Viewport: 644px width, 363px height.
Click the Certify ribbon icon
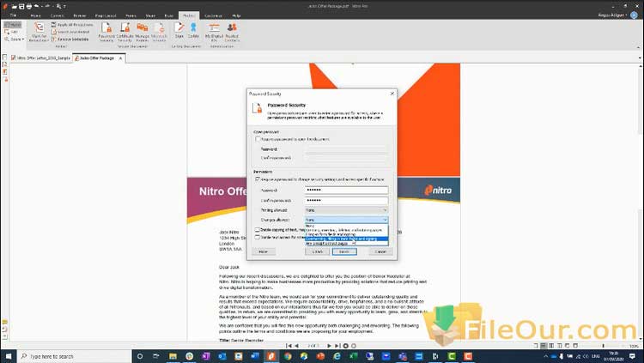193,30
